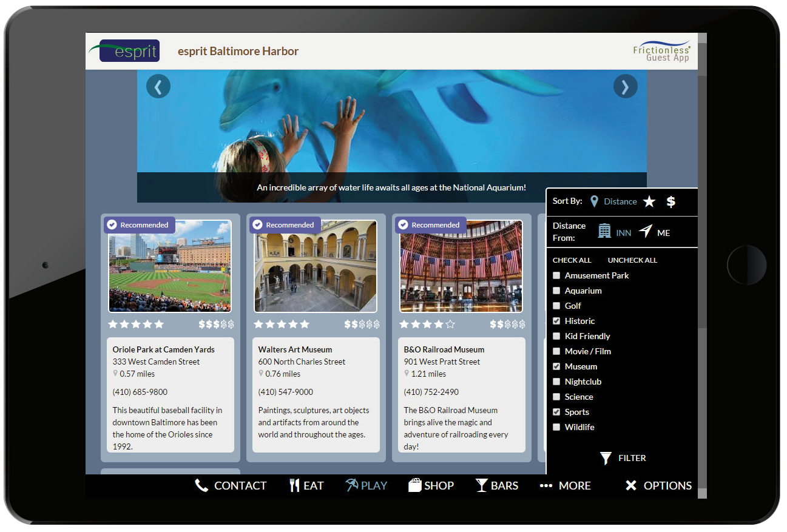
Task: Go to the SHOP tab
Action: (x=439, y=486)
